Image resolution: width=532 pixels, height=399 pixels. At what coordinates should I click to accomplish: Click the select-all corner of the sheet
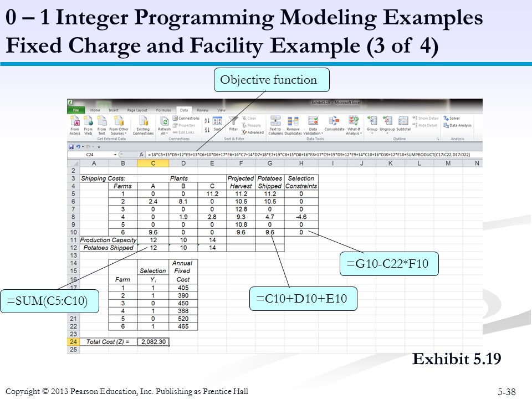click(x=73, y=163)
